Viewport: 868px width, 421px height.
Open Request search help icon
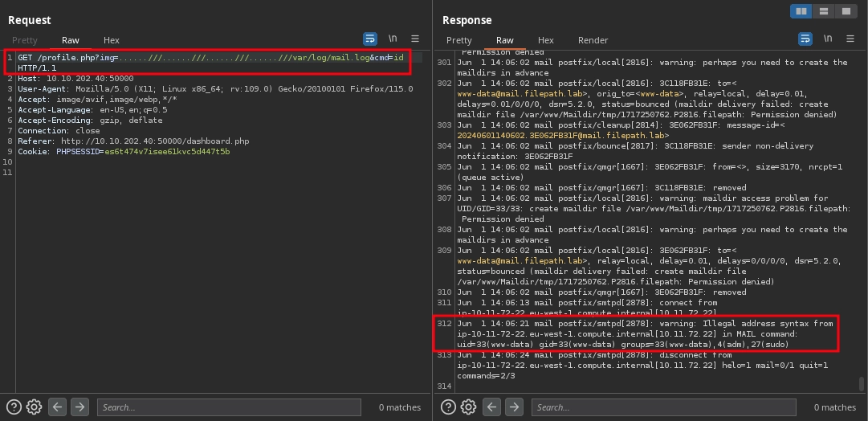[14, 407]
